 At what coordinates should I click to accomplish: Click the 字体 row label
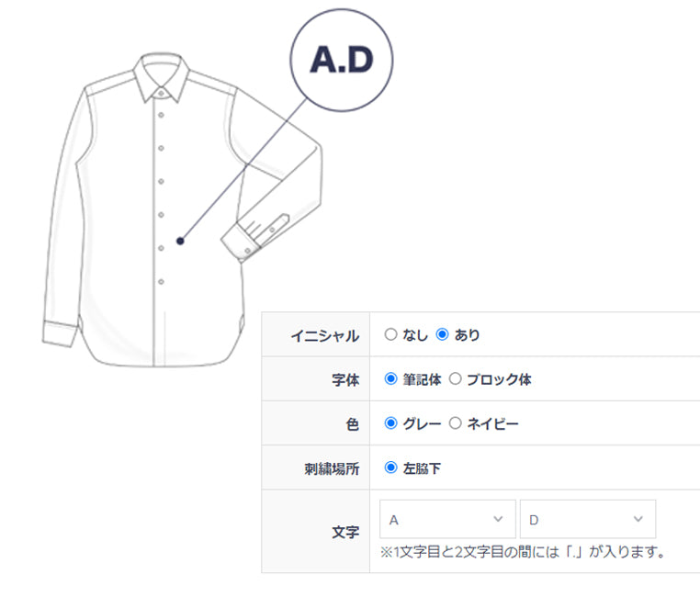tap(344, 379)
